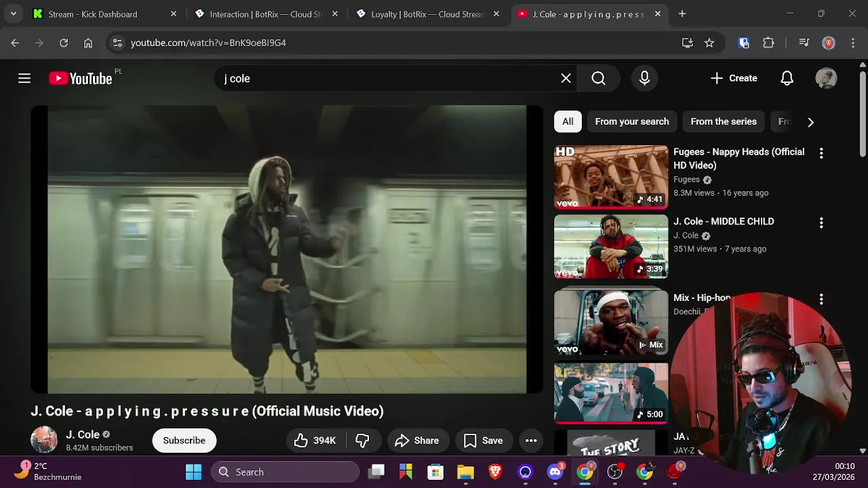Open Brave browser from taskbar
This screenshot has height=488, width=868.
coord(496,472)
